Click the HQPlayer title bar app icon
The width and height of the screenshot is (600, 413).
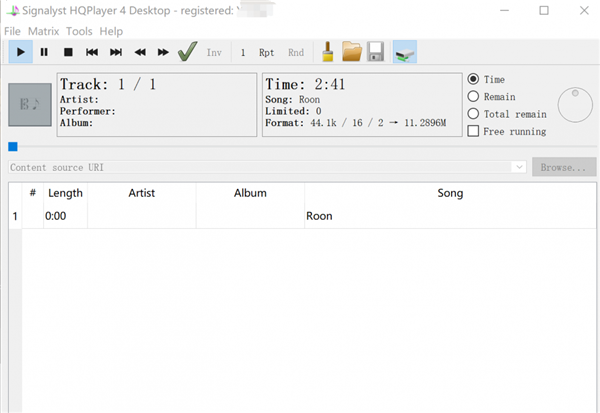coord(13,11)
